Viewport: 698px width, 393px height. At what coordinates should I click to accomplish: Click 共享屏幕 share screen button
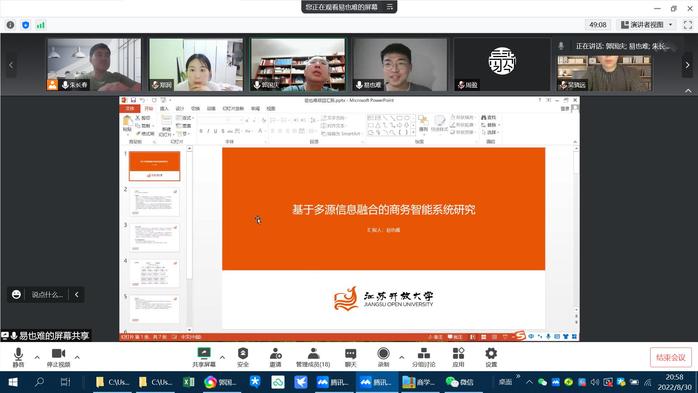click(x=204, y=357)
